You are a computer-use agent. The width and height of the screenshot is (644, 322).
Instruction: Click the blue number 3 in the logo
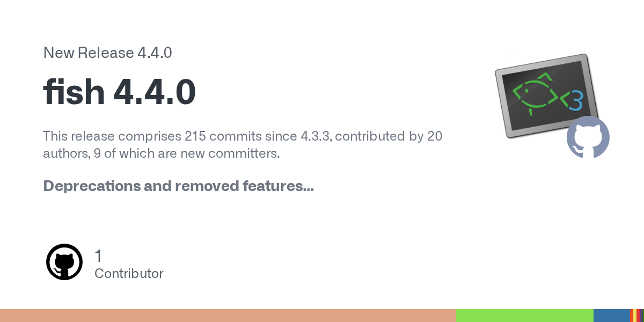[x=576, y=101]
